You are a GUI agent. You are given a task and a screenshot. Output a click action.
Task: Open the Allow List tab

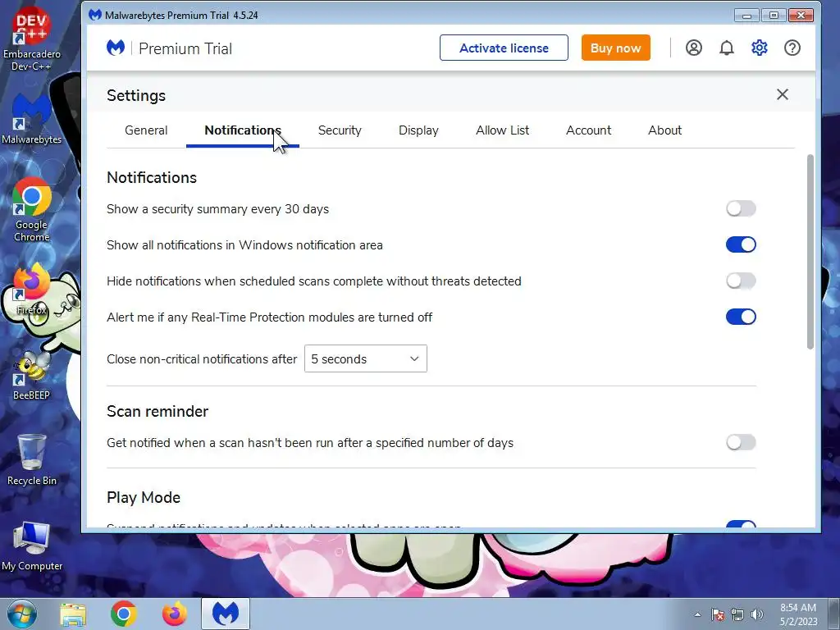[502, 130]
